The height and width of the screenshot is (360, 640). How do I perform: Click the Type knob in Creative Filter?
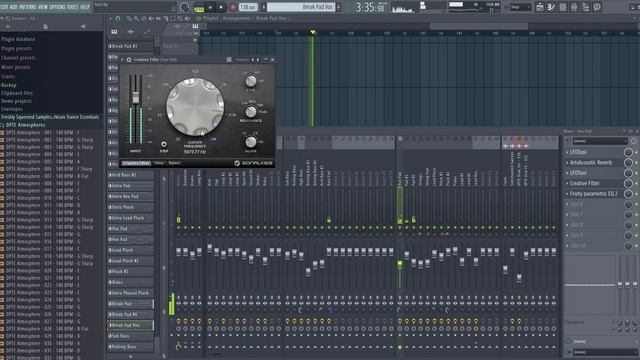tap(251, 81)
